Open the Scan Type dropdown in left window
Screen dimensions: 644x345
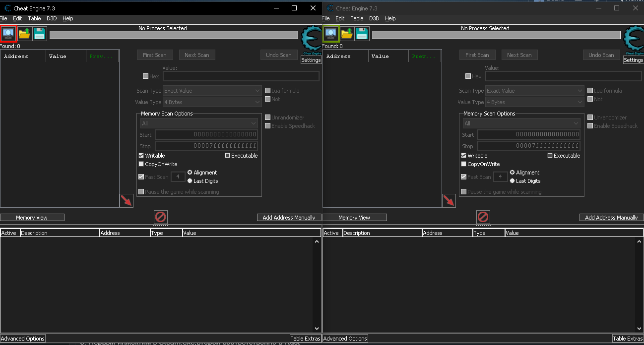point(212,91)
